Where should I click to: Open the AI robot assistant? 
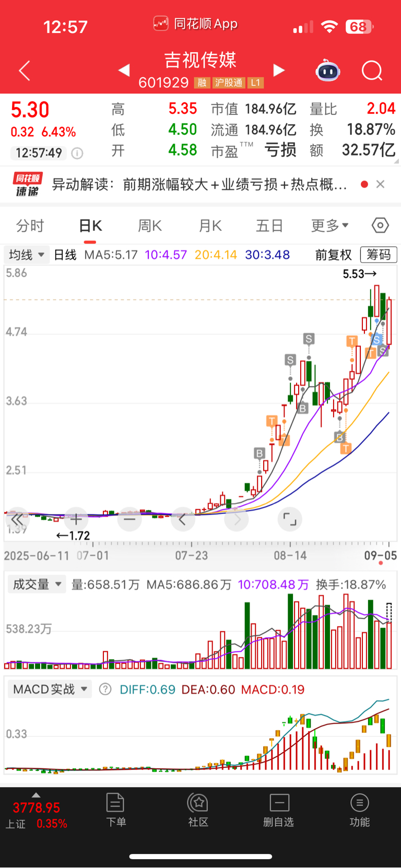point(328,70)
